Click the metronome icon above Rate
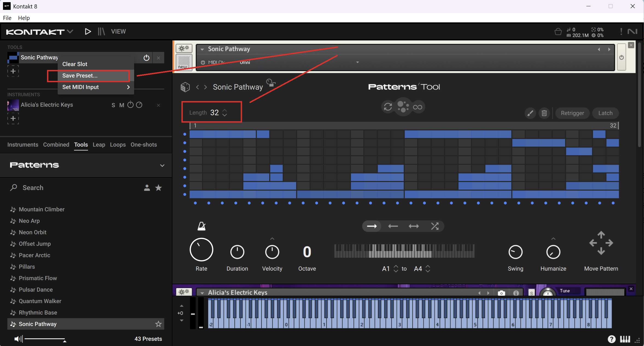 coord(201,226)
